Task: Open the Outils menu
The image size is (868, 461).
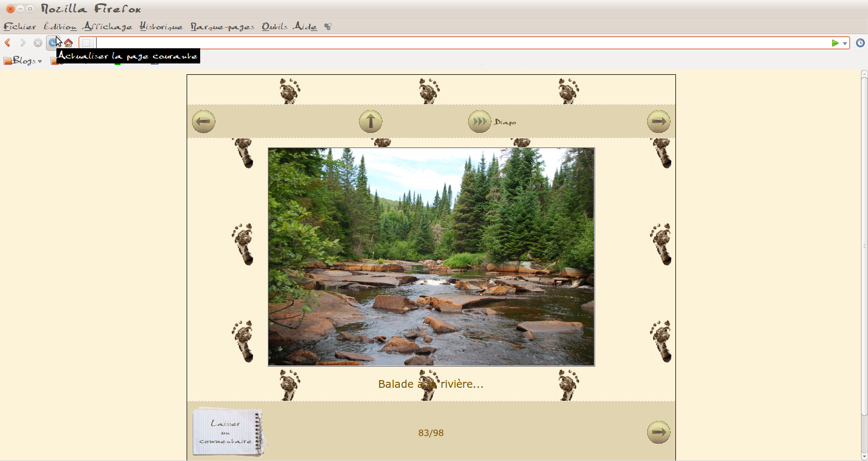Action: click(x=274, y=27)
